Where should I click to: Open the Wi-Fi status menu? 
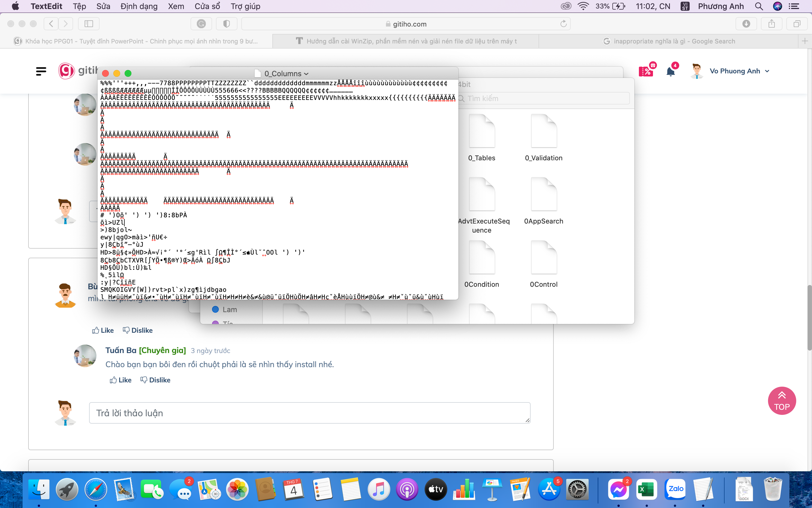click(x=583, y=6)
